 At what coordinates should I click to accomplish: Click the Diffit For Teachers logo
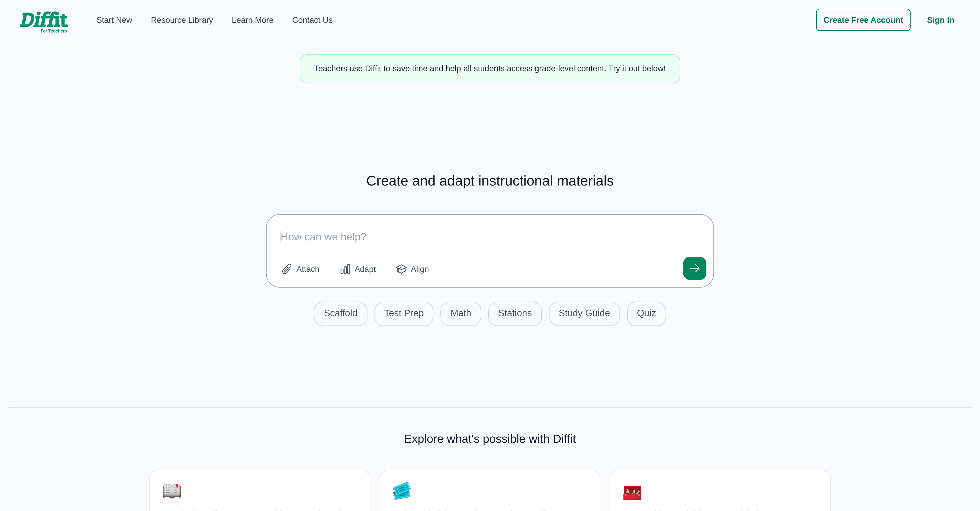(44, 22)
